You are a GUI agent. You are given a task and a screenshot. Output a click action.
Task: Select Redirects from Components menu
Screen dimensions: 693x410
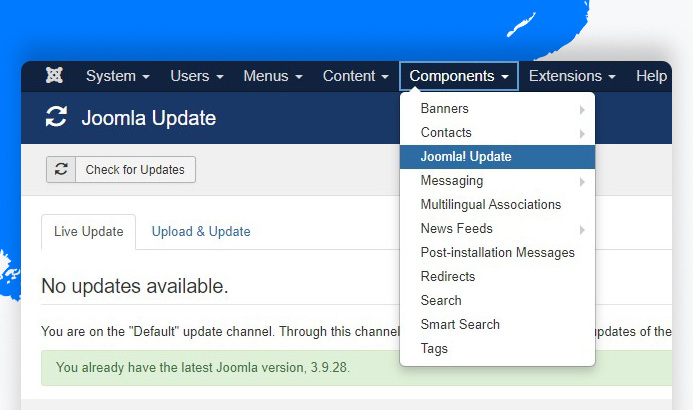point(497,277)
